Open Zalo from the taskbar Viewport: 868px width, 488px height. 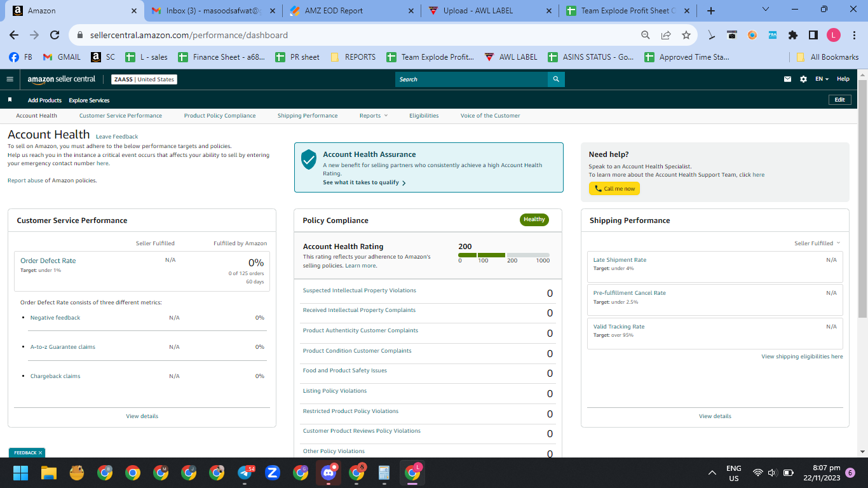(x=273, y=473)
